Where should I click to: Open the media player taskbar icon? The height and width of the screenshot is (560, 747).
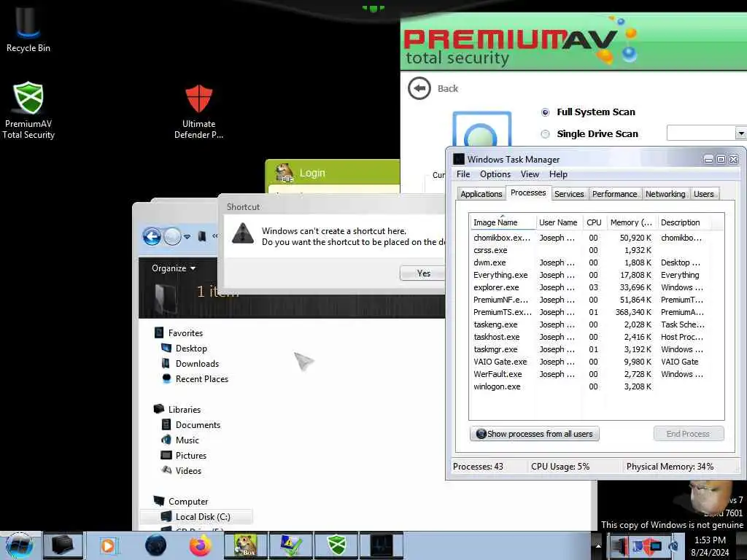coord(108,545)
